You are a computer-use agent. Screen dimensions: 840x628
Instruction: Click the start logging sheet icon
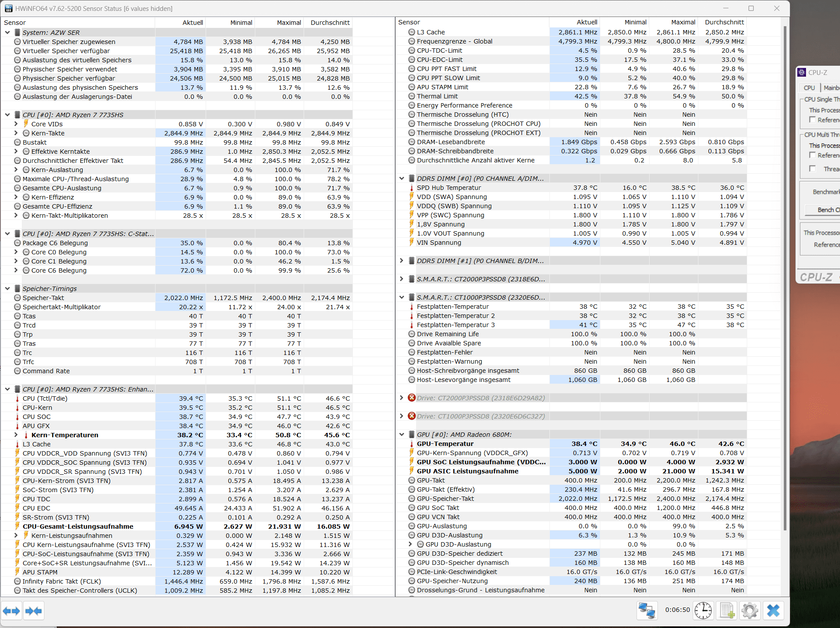(727, 611)
